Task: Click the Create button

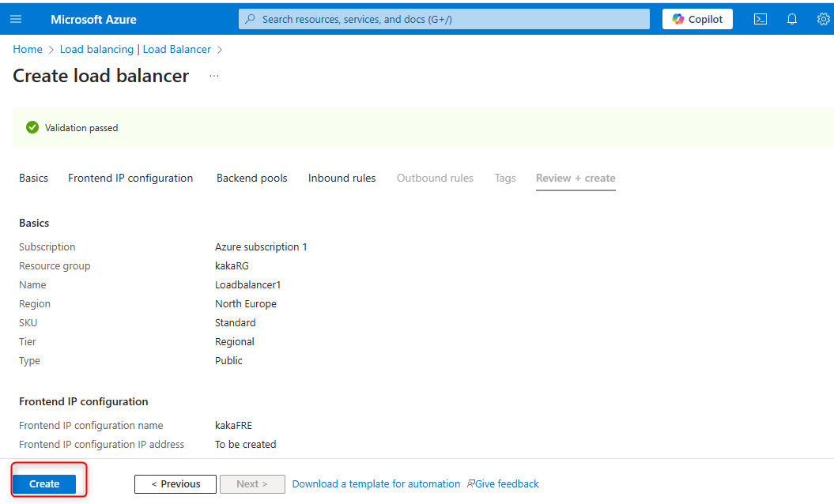Action: 44,483
